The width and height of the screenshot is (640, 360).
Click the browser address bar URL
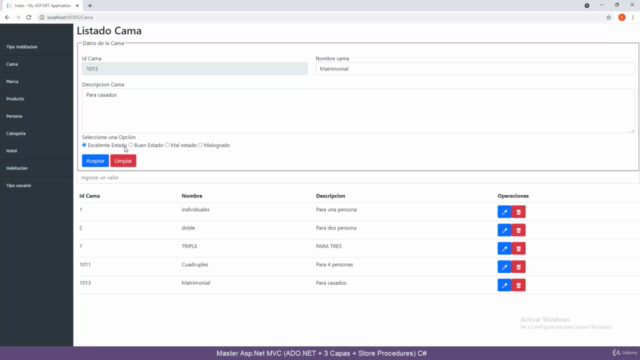(x=70, y=17)
